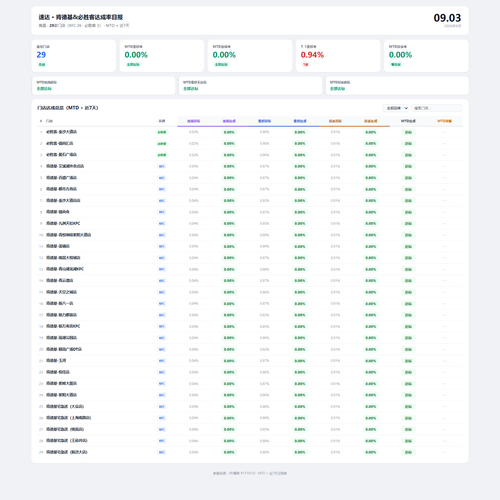Open the brand filter dropdown above the table
500x500 pixels.
pyautogui.click(x=396, y=108)
